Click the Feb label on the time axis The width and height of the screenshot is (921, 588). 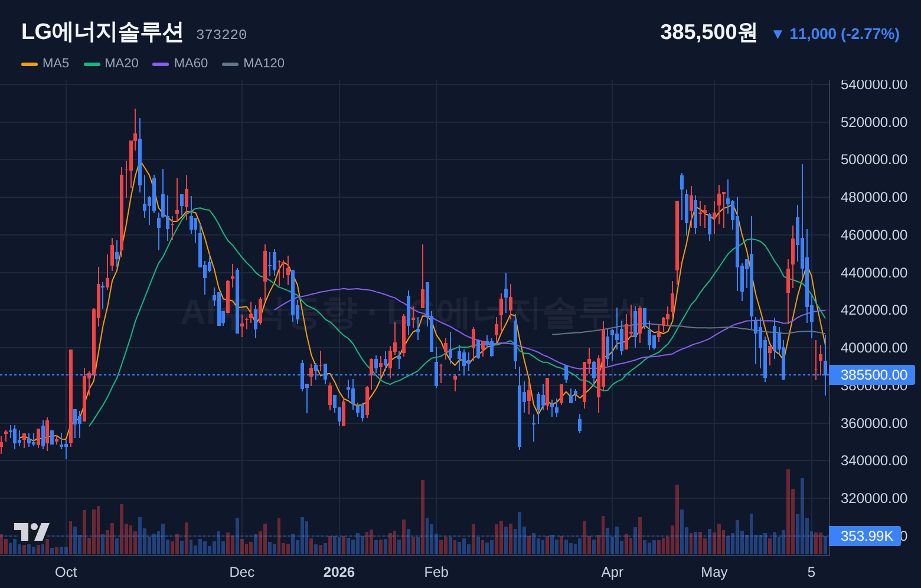click(436, 572)
